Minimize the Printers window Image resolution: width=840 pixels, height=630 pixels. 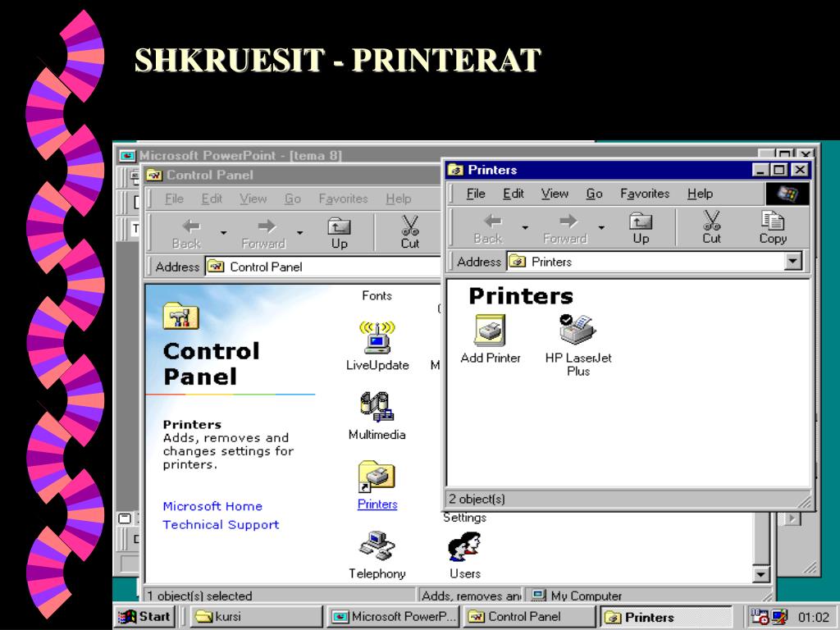click(x=760, y=170)
